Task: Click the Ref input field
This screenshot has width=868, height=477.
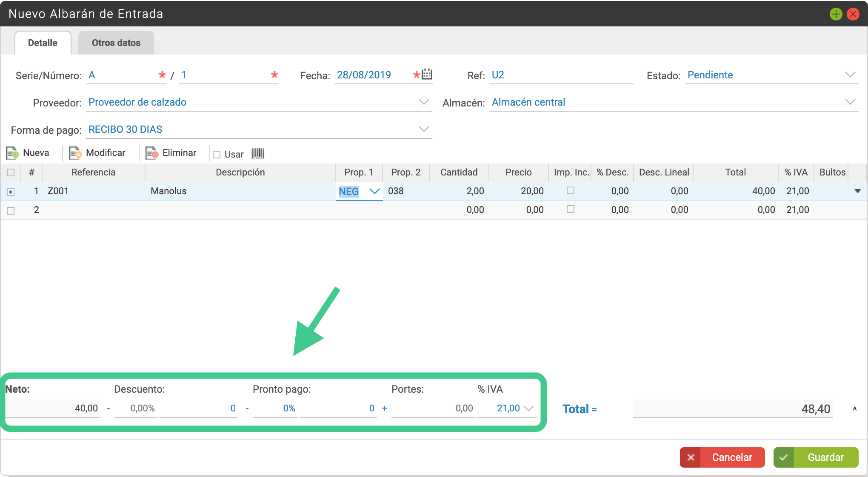Action: pyautogui.click(x=561, y=75)
